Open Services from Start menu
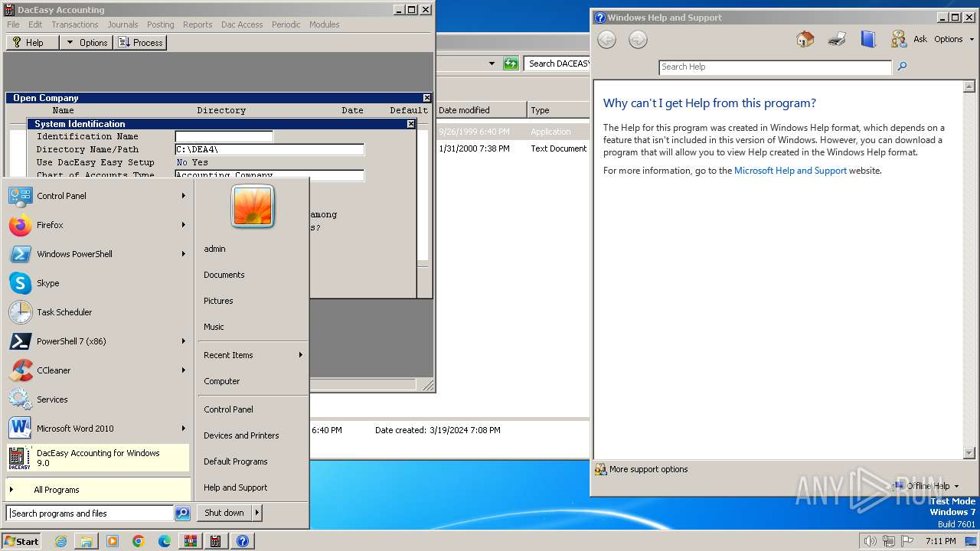The height and width of the screenshot is (551, 980). pos(20,399)
